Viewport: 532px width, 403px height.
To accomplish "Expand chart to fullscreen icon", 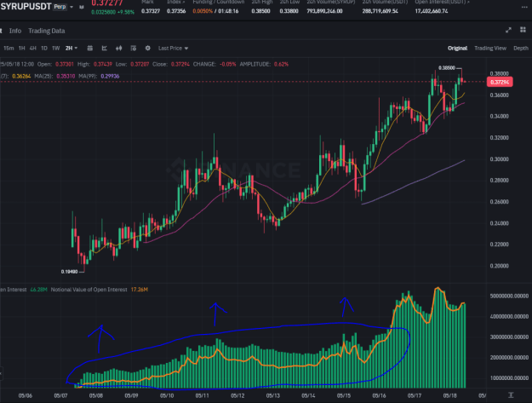I will [x=508, y=30].
